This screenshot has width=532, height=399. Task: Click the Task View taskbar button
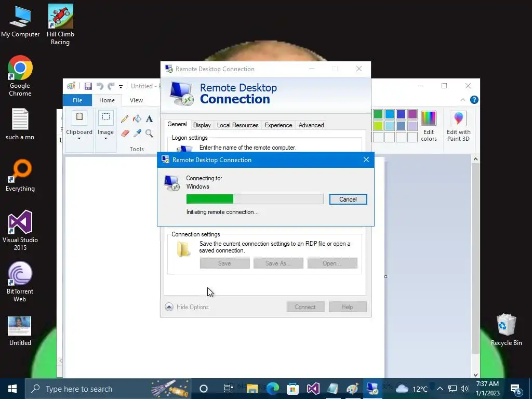(229, 389)
